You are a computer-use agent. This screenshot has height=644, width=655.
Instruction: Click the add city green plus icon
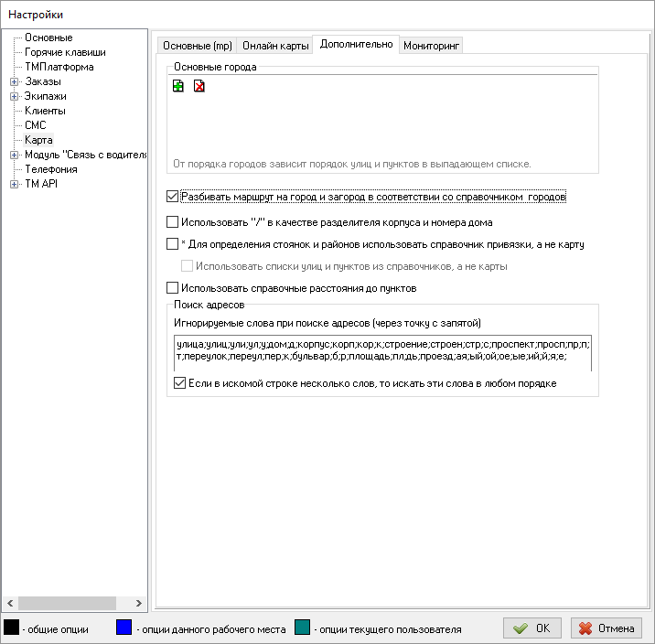point(178,87)
